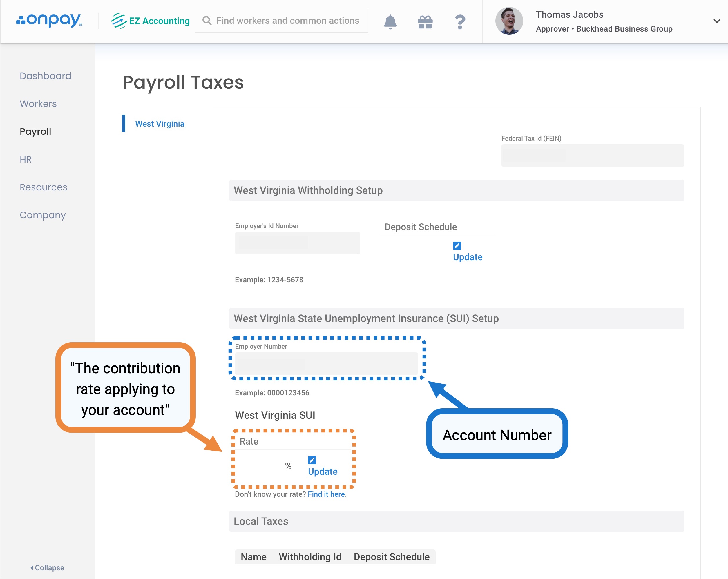728x579 pixels.
Task: Open the Company sidebar section
Action: point(43,215)
